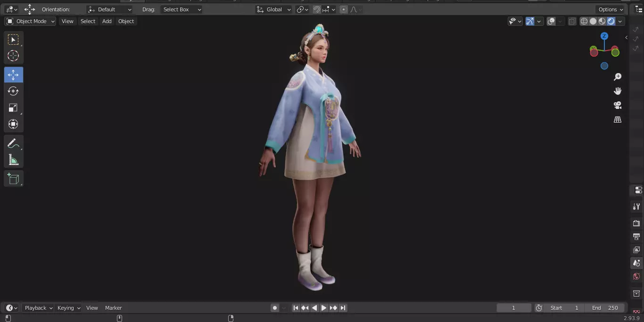The height and width of the screenshot is (322, 644).
Task: Switch to Wireframe viewport shading
Action: 584,21
